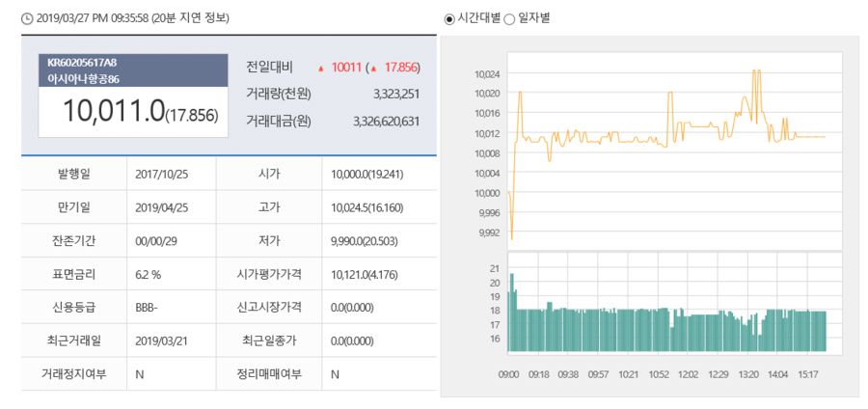The width and height of the screenshot is (868, 409).
Task: Click the volume value 3,323,251
Action: tap(396, 95)
